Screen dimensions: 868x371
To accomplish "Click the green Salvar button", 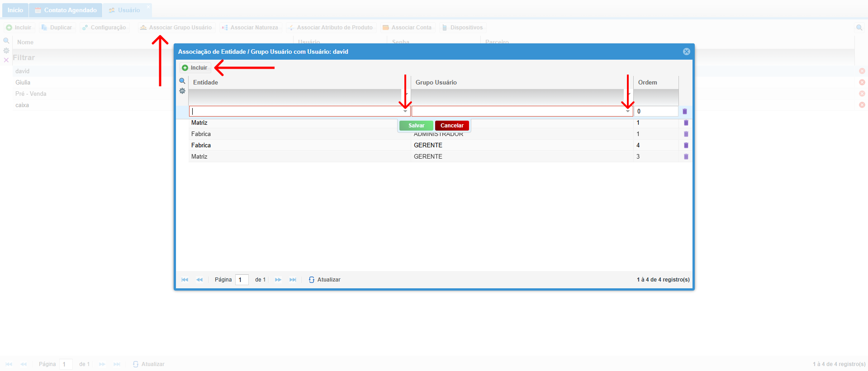I will pyautogui.click(x=416, y=126).
